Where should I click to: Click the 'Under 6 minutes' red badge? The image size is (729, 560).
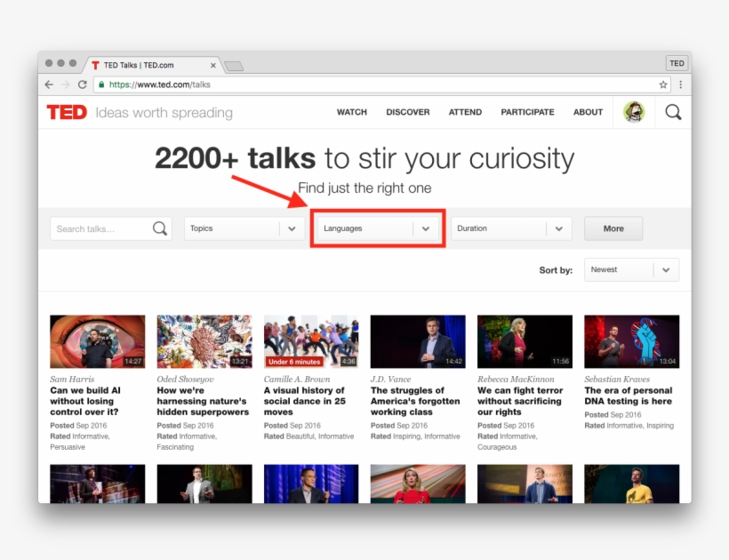[x=294, y=362]
